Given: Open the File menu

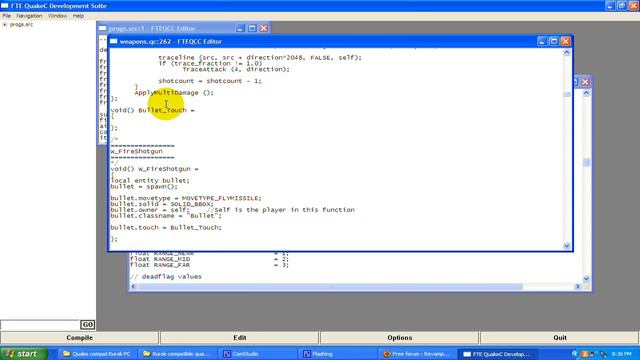Looking at the screenshot, I should click(x=7, y=16).
